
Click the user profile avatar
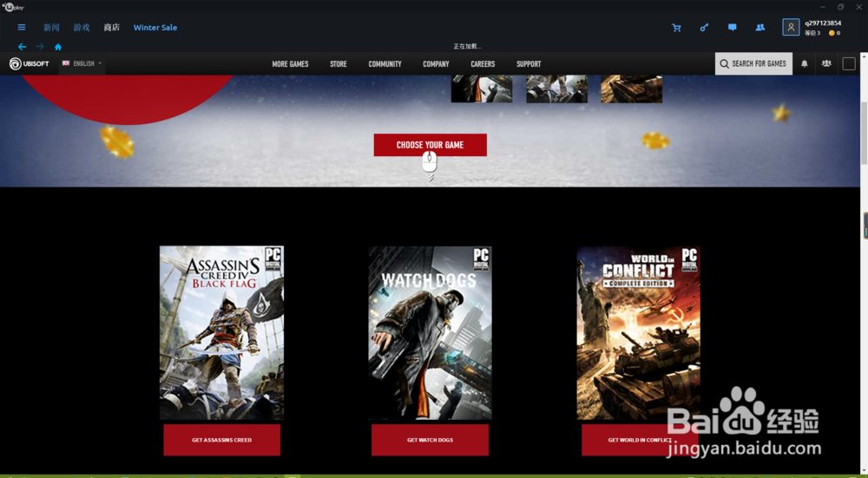click(x=791, y=27)
